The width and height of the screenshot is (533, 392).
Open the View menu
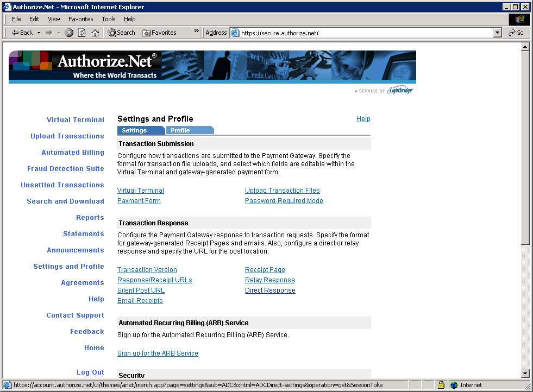[54, 19]
